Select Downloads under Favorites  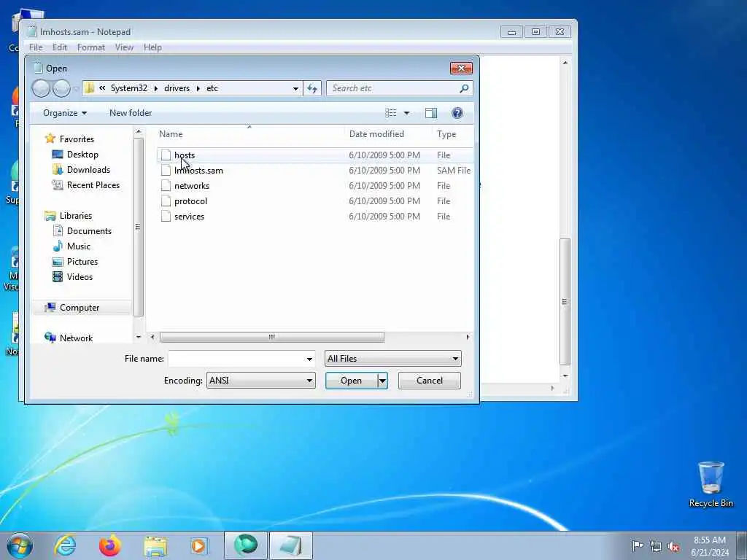[88, 169]
